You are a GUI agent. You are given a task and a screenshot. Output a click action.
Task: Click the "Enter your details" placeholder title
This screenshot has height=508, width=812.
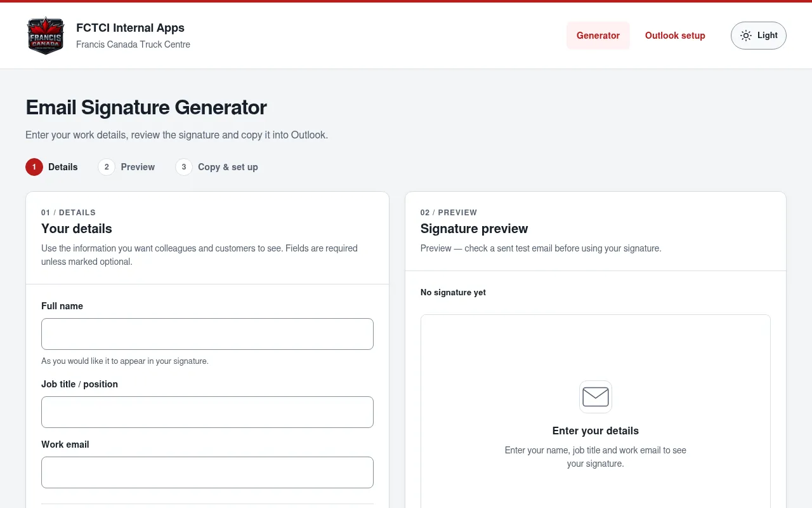click(596, 431)
